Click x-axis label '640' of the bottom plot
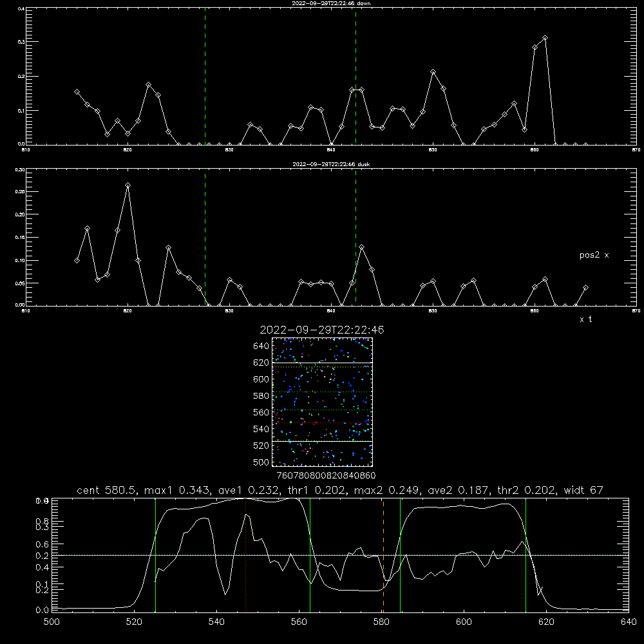The image size is (644, 644). [x=629, y=622]
